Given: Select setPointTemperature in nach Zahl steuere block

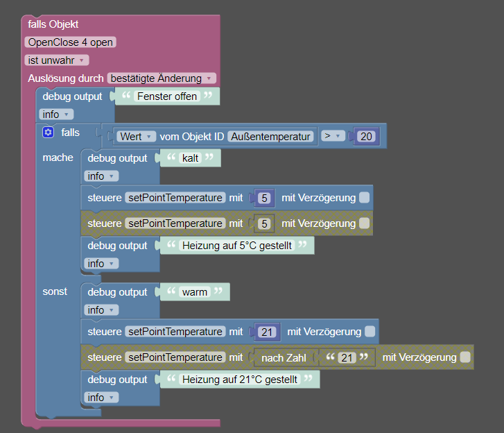Looking at the screenshot, I should point(175,357).
